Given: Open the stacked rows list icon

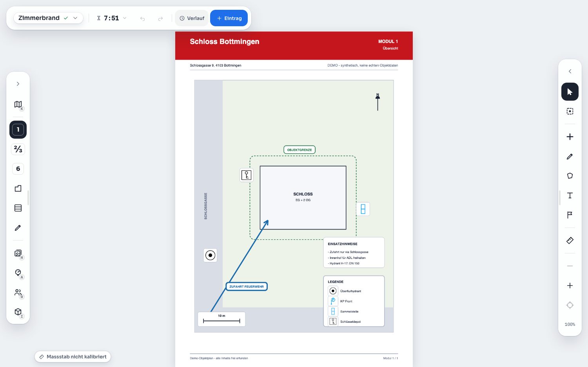Looking at the screenshot, I should [18, 208].
